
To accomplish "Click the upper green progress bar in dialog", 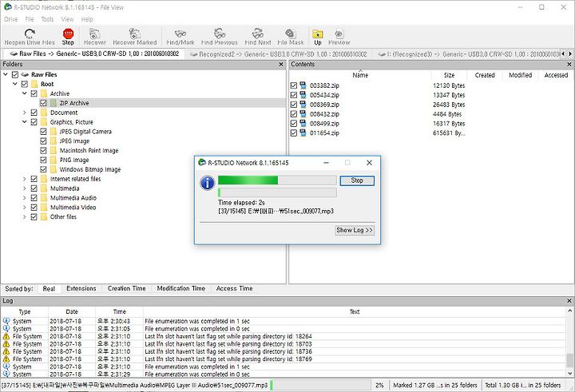I will click(277, 180).
